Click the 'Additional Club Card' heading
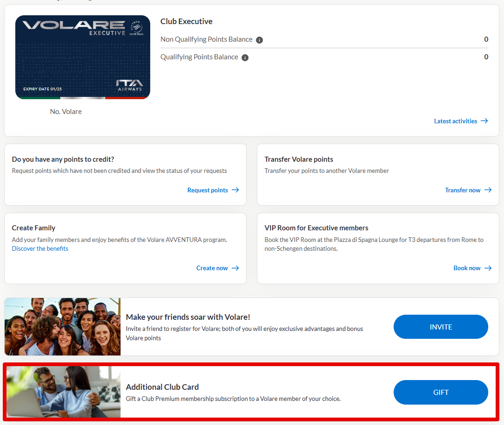The height and width of the screenshot is (425, 504). 162,387
